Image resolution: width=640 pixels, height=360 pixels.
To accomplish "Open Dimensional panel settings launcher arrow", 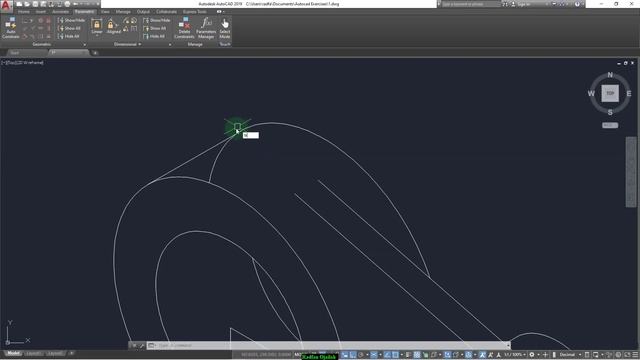I will [x=170, y=44].
